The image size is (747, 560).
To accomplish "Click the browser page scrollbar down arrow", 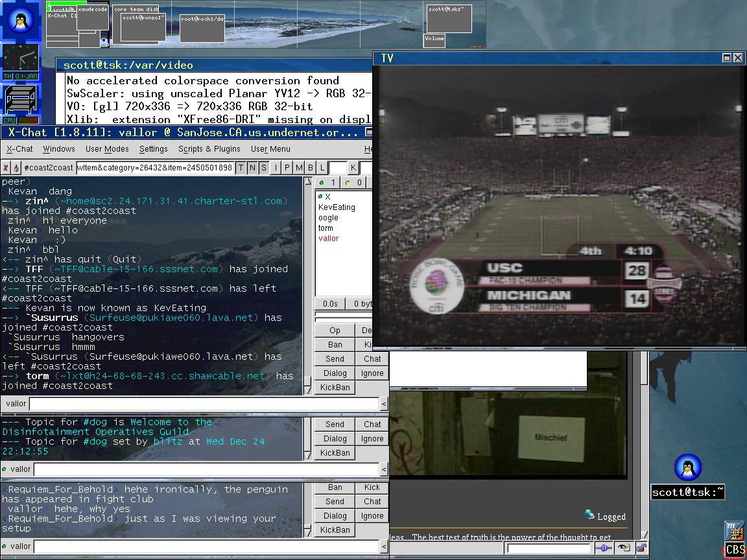I will (x=644, y=535).
